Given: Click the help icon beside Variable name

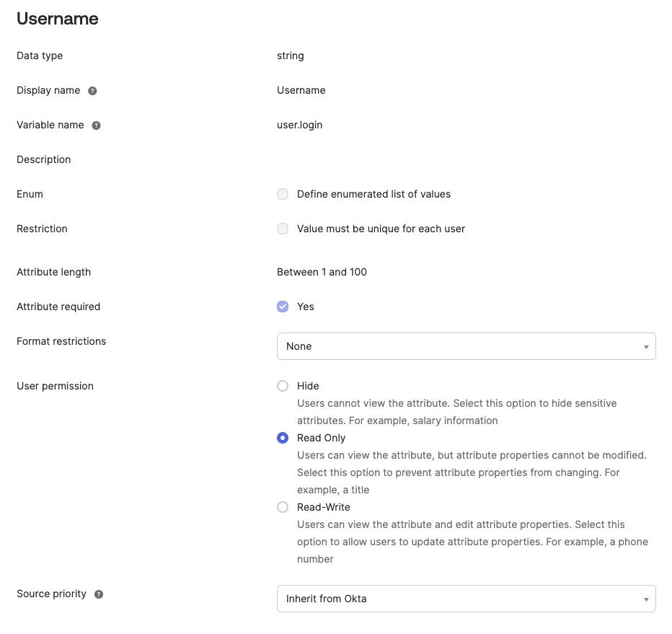Looking at the screenshot, I should click(x=96, y=126).
